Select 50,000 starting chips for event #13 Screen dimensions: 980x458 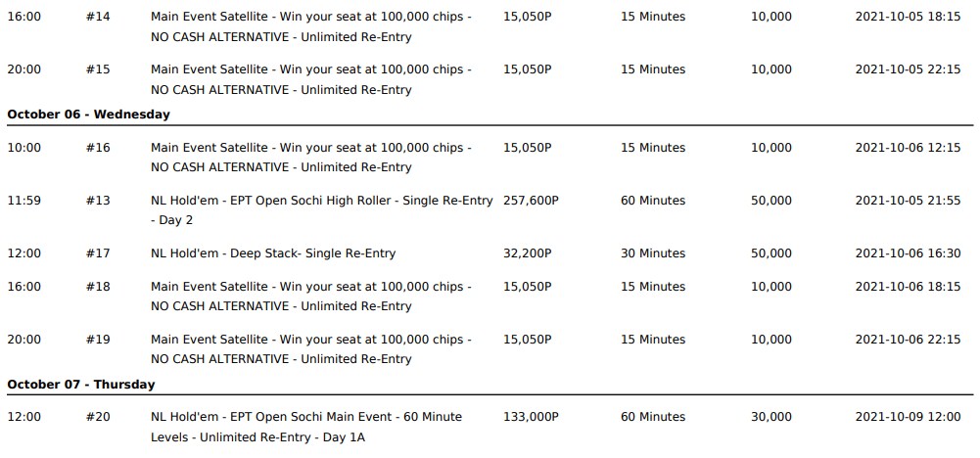tap(770, 201)
